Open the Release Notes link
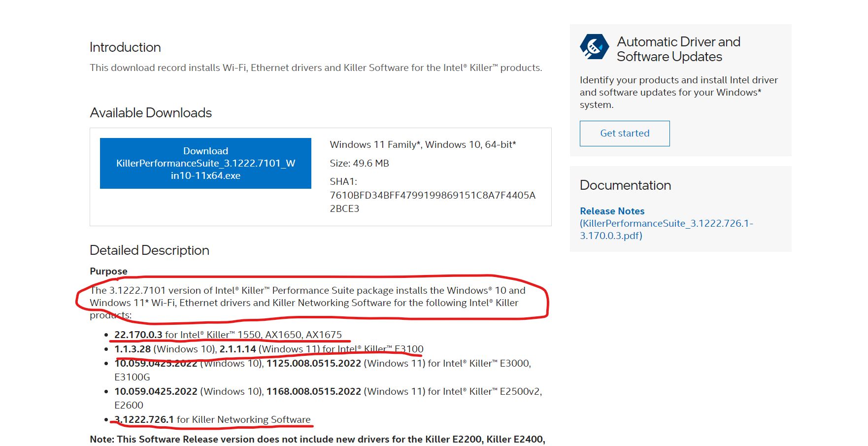Image resolution: width=868 pixels, height=446 pixels. (x=612, y=211)
